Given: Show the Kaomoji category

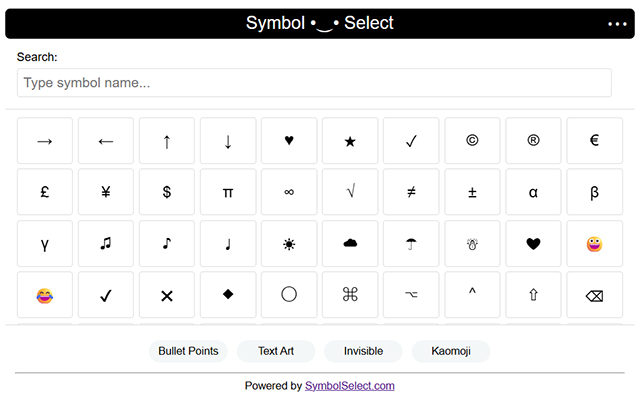Looking at the screenshot, I should (x=451, y=351).
